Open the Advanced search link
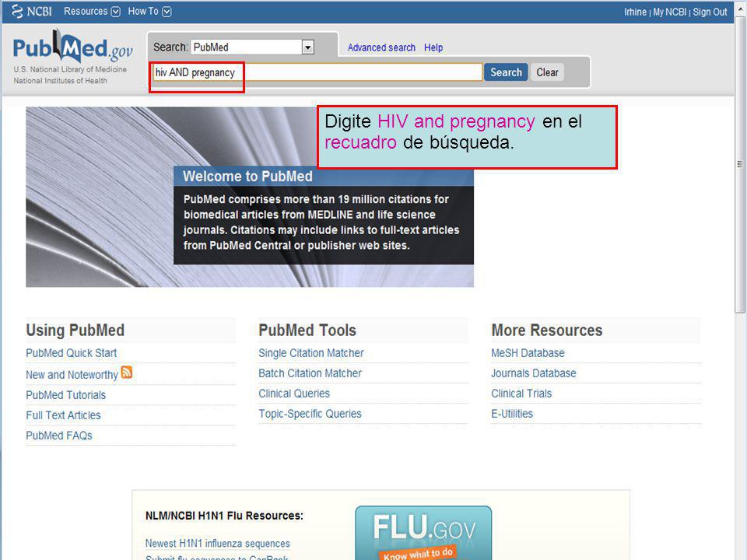The width and height of the screenshot is (747, 560). (381, 47)
